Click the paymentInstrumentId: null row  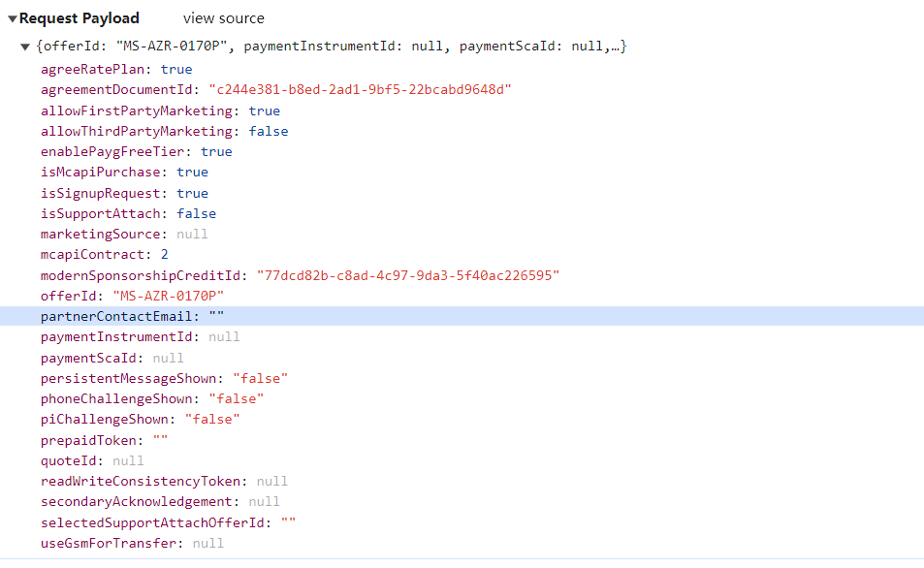coord(141,337)
